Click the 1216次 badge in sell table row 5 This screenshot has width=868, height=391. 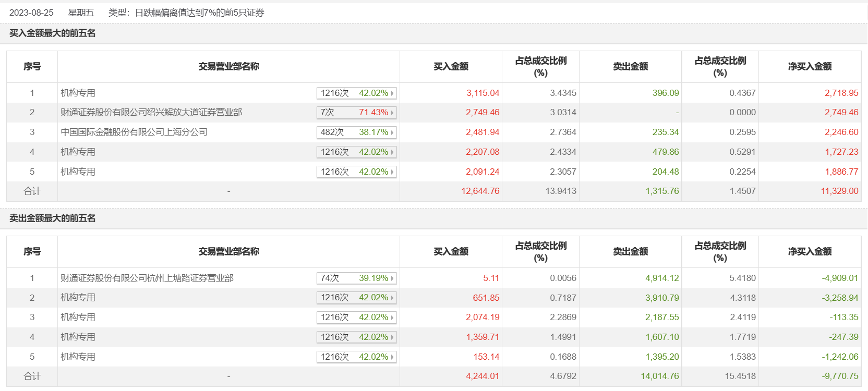tap(334, 357)
